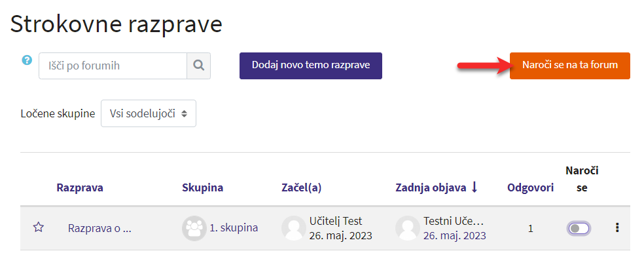Screen dimensions: 644x253
Task: Click Testni Uče… avatar in last post
Action: (408, 228)
